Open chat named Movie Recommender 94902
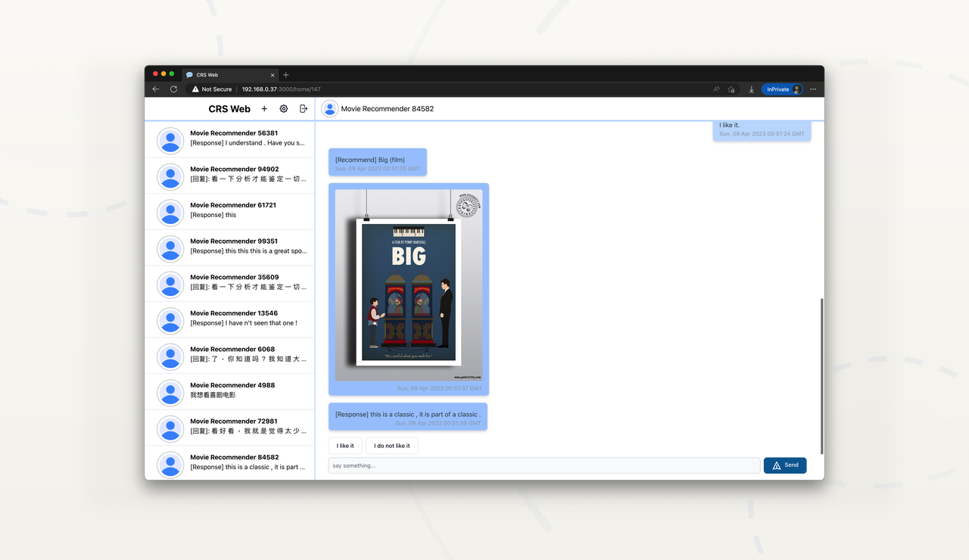The width and height of the screenshot is (969, 560). pos(230,176)
